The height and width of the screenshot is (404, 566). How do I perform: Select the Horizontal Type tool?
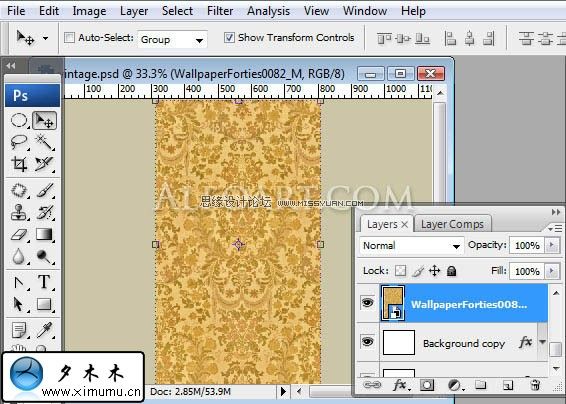coord(44,282)
